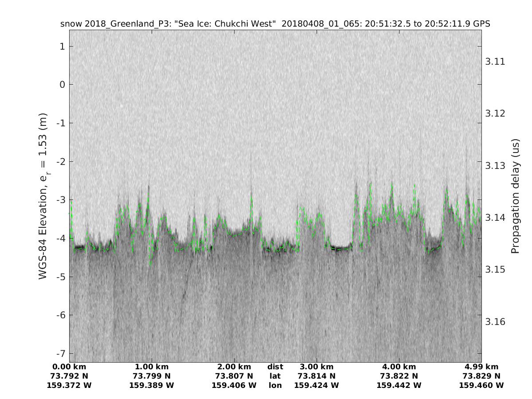Image resolution: width=532 pixels, height=399 pixels.
Task: Click the Propagation delay (us) axis label
Action: pyautogui.click(x=515, y=196)
